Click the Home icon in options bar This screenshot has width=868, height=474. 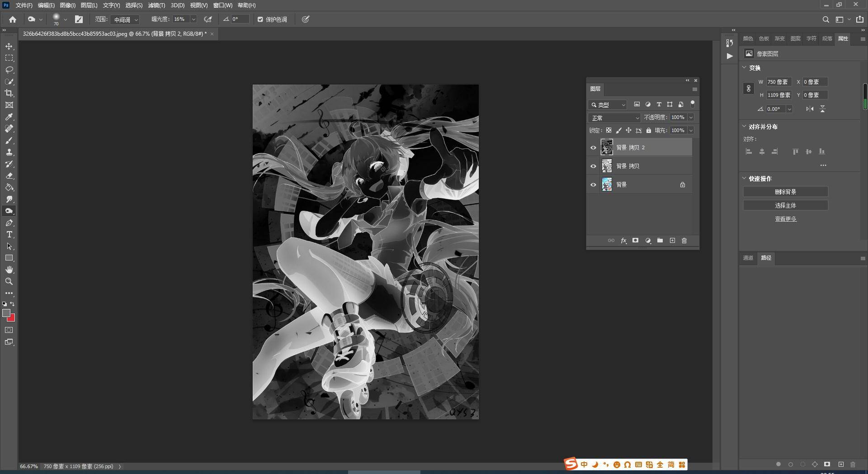click(x=13, y=19)
